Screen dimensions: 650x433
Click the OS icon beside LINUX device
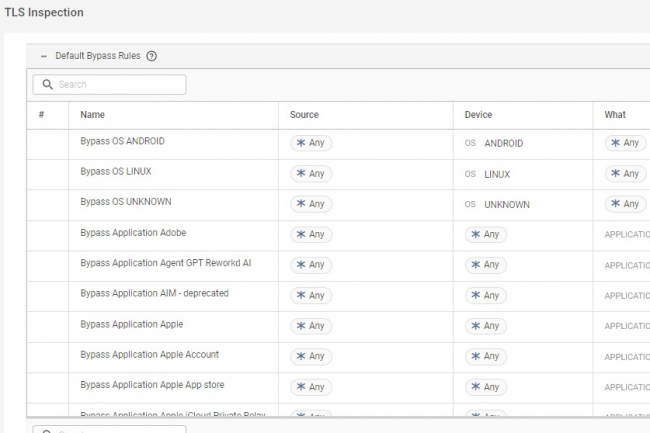[x=470, y=174]
